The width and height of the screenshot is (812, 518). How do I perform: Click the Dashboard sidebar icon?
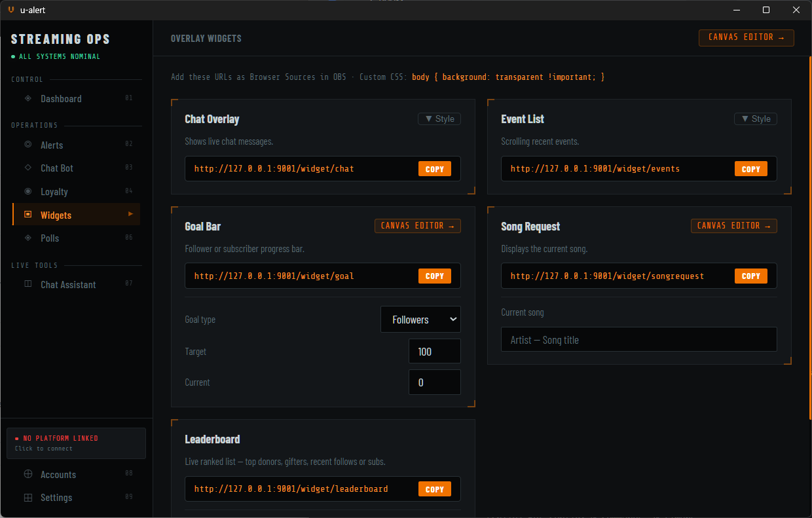[28, 99]
